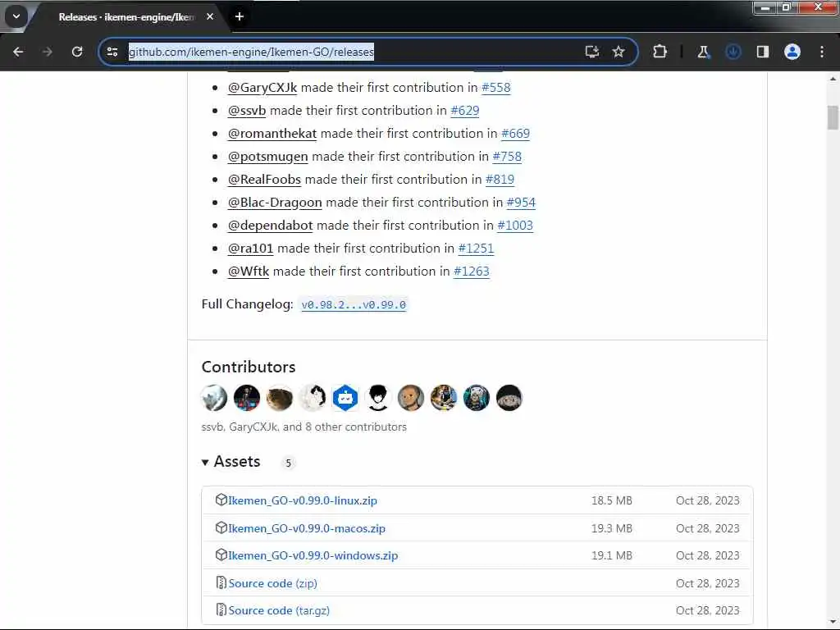Click the page vertical scrollbar thumb
The height and width of the screenshot is (630, 840).
click(833, 117)
